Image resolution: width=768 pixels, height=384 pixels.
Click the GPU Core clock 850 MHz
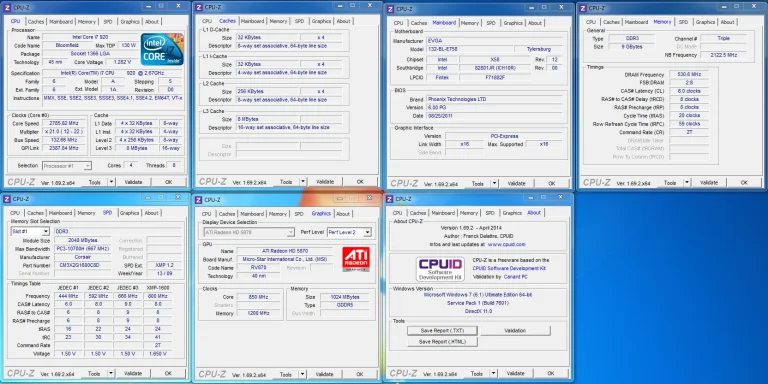pyautogui.click(x=259, y=297)
